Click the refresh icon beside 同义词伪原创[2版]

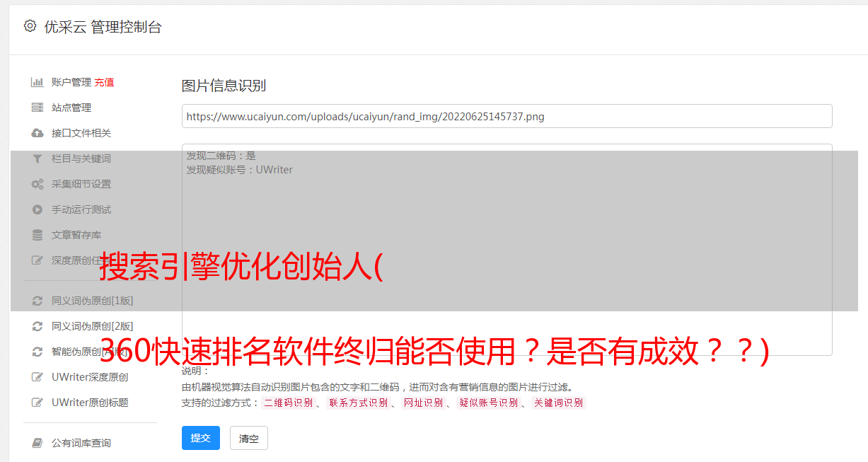point(37,326)
